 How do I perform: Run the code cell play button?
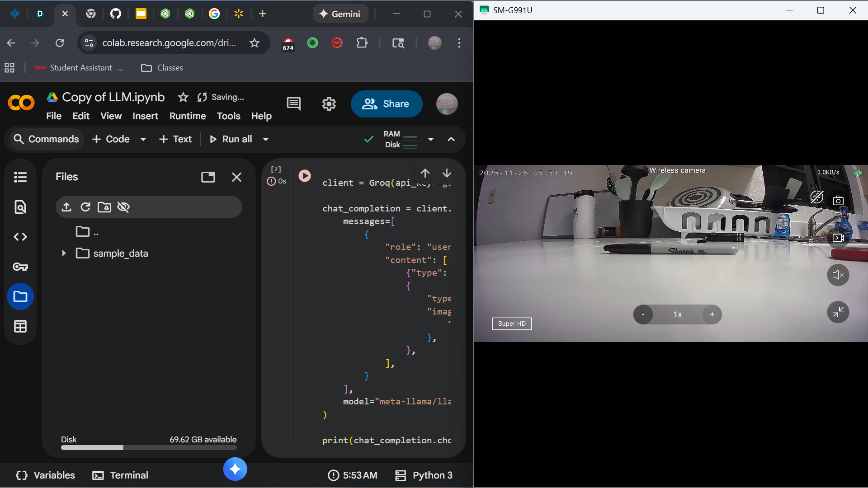point(305,176)
